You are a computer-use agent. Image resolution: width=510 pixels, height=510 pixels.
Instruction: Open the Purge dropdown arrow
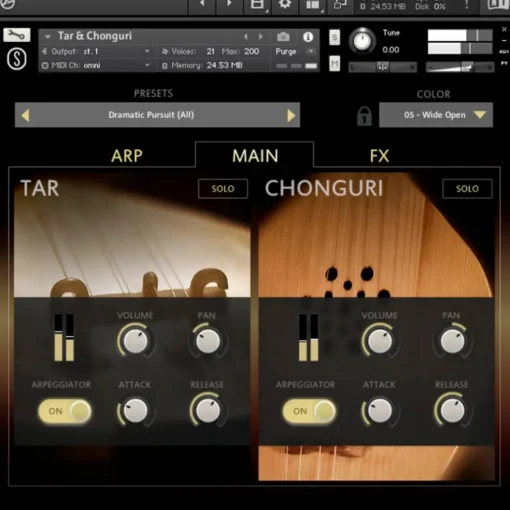pos(311,51)
